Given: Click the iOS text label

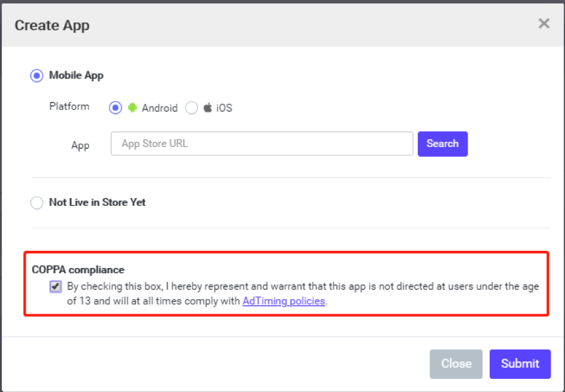Looking at the screenshot, I should (x=224, y=108).
